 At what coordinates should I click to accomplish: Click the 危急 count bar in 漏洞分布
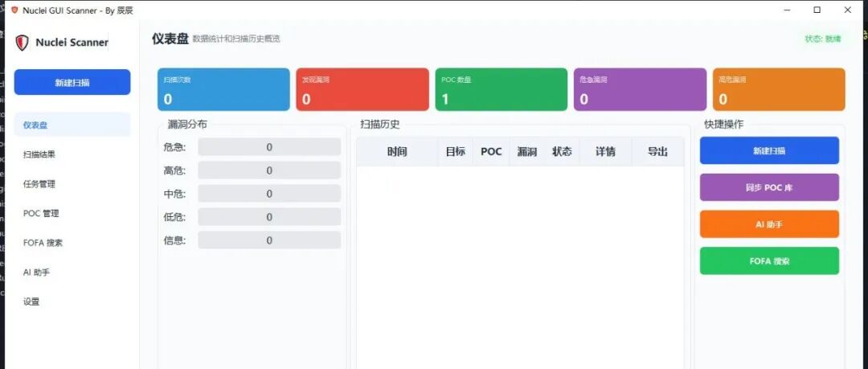click(269, 147)
